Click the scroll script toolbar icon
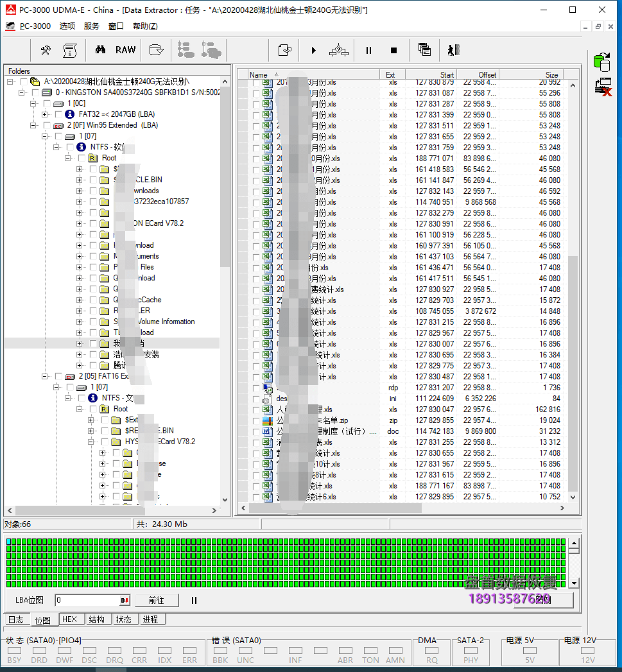This screenshot has width=622, height=672. [x=69, y=50]
